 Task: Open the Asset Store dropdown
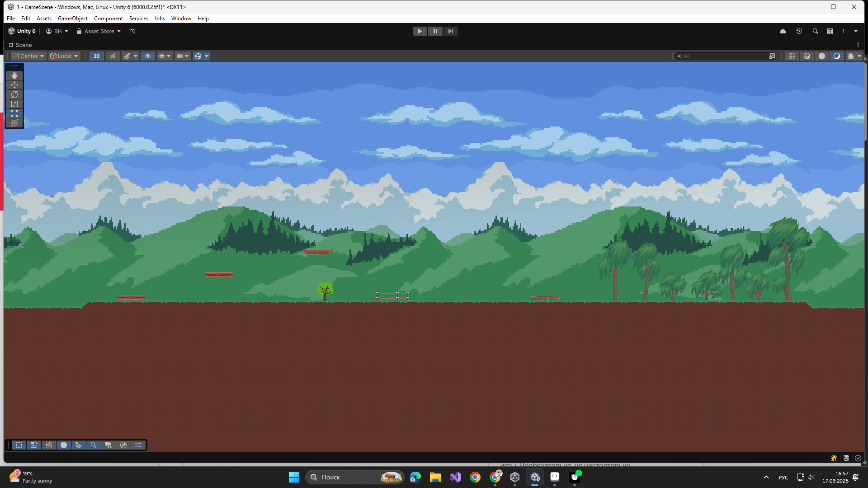click(99, 31)
